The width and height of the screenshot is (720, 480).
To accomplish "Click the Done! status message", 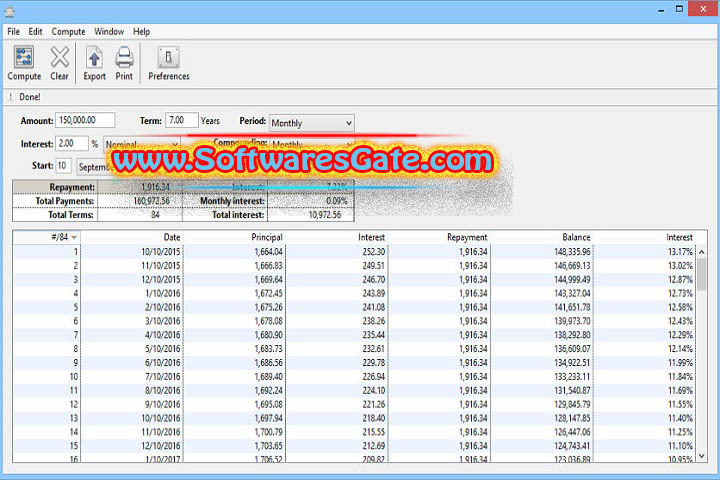I will point(30,97).
